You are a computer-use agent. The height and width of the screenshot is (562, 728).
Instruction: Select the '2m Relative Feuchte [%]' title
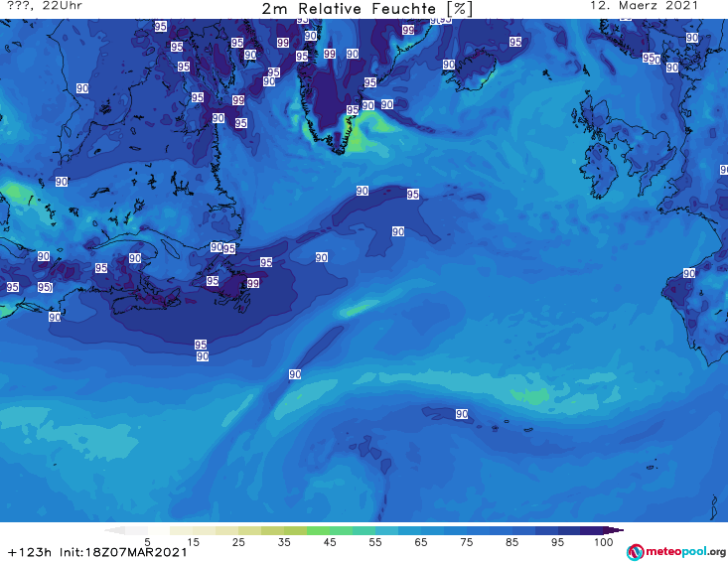point(367,9)
